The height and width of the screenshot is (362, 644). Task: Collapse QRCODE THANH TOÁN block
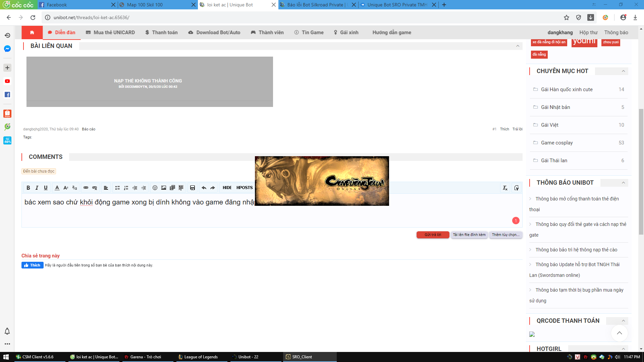(623, 321)
